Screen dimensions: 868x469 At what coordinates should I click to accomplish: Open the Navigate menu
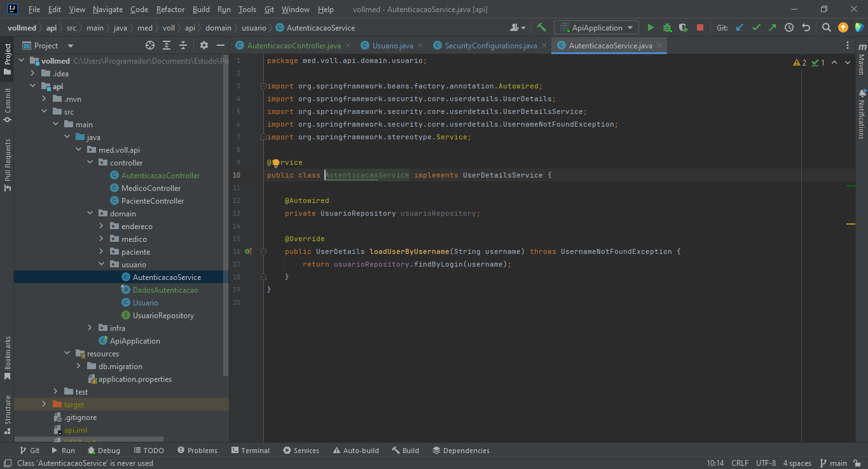click(x=107, y=10)
